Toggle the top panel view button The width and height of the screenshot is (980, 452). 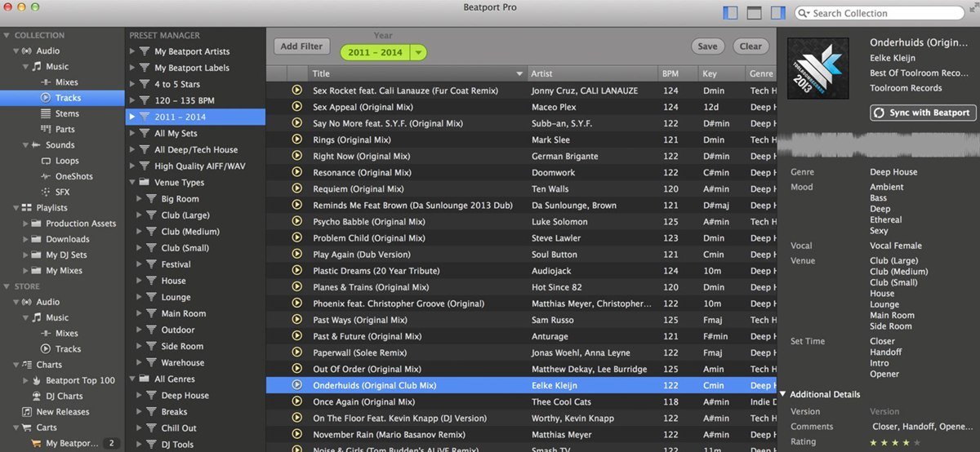coord(754,13)
